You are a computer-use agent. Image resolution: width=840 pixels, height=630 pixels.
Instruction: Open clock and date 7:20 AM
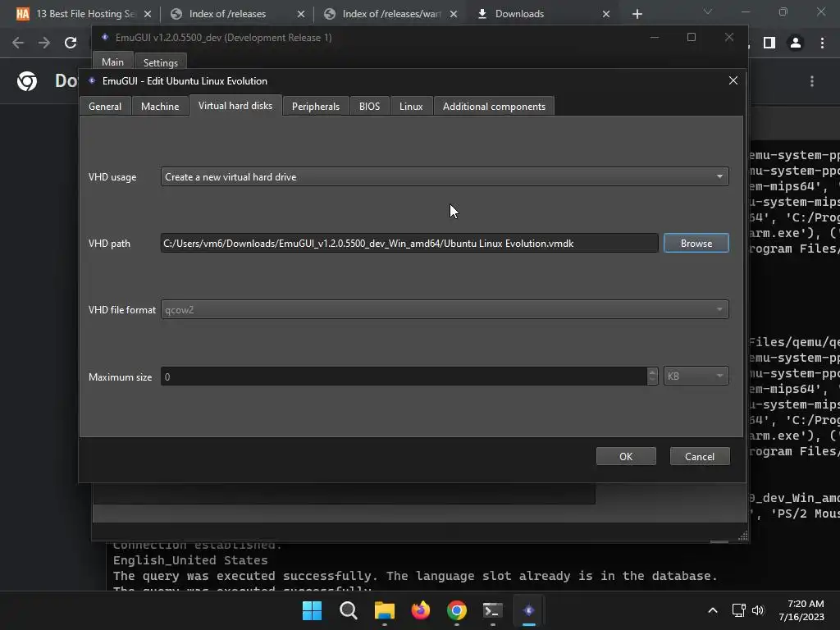801,610
